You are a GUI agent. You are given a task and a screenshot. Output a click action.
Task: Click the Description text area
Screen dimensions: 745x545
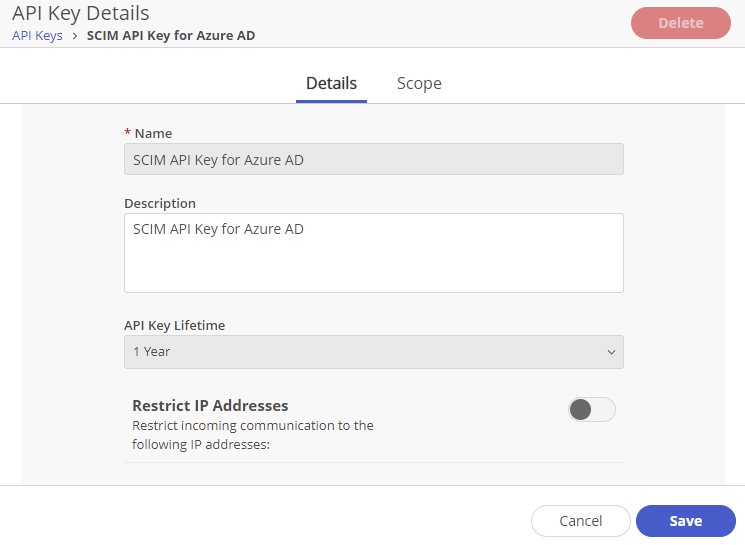(x=373, y=253)
